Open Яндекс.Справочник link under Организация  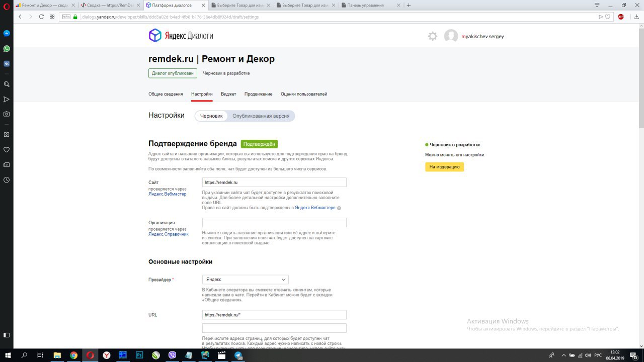coord(169,234)
